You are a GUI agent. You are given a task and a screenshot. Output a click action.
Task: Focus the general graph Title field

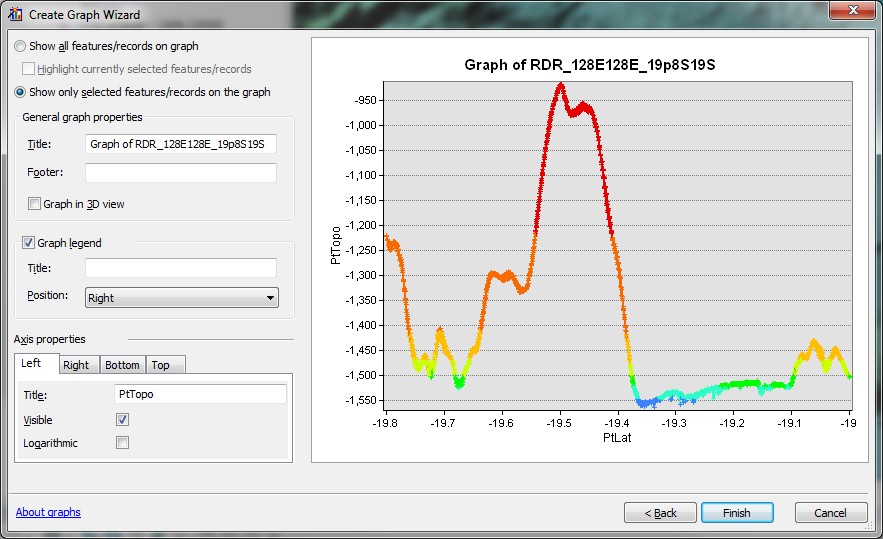[181, 144]
